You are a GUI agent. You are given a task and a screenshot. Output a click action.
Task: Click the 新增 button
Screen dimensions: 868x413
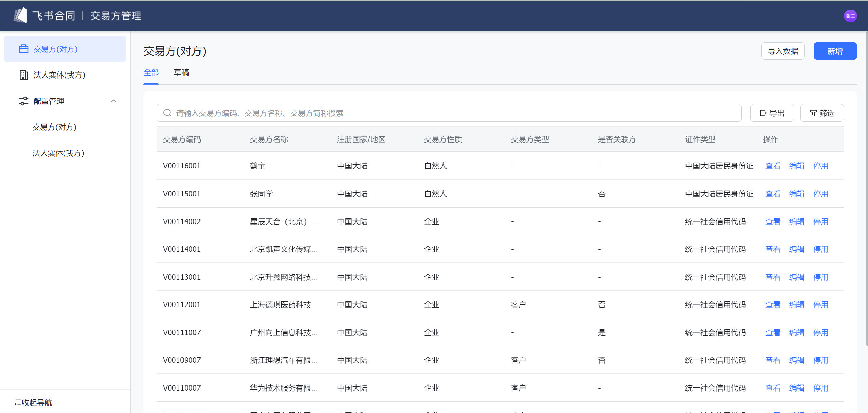[835, 51]
